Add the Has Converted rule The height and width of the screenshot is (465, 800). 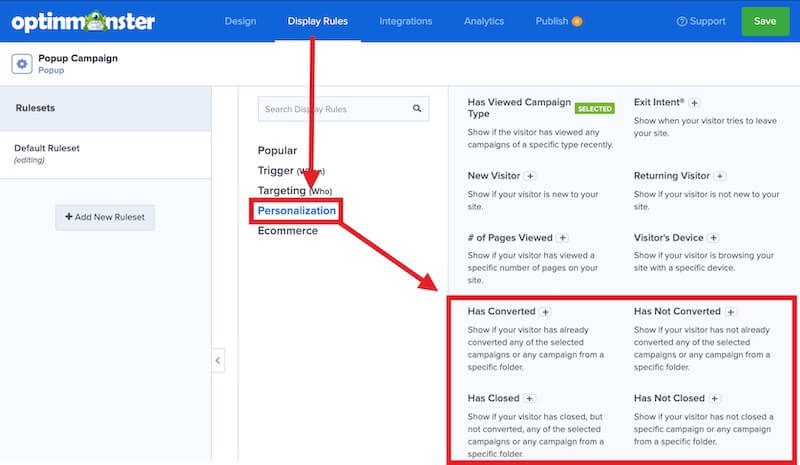tap(545, 312)
